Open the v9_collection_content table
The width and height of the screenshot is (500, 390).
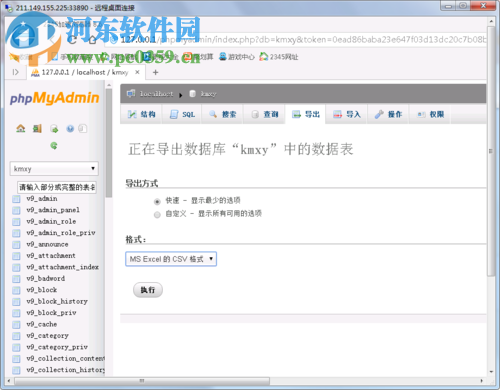point(65,359)
